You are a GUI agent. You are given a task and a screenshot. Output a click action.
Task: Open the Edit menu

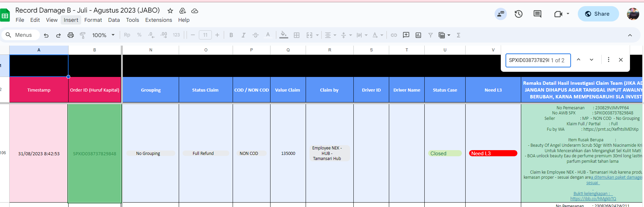tap(35, 20)
